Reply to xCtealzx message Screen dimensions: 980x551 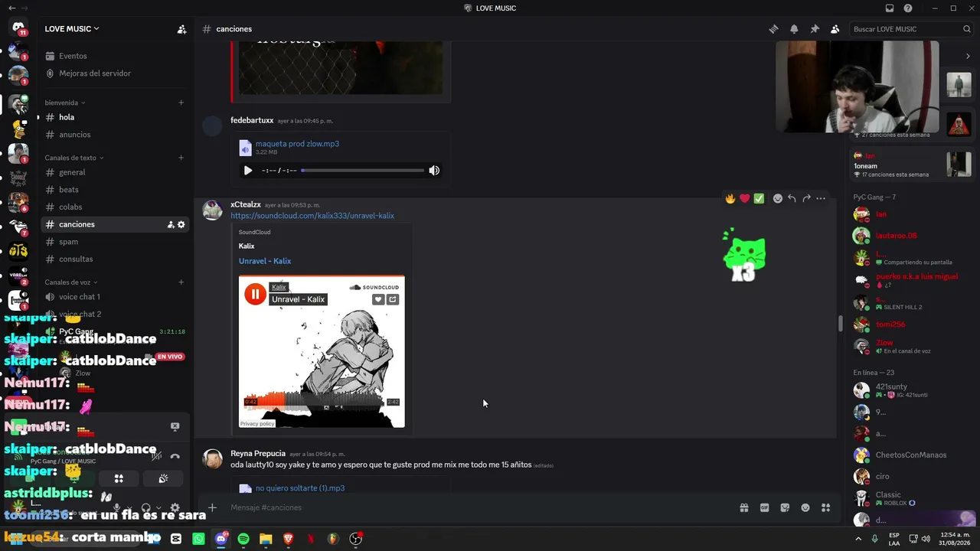click(x=792, y=198)
